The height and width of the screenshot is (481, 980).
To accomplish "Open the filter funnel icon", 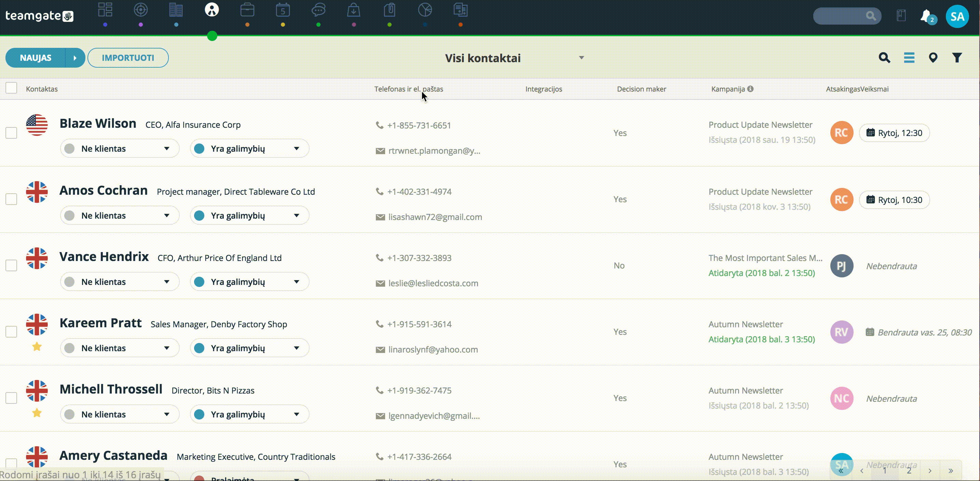I will pos(957,58).
